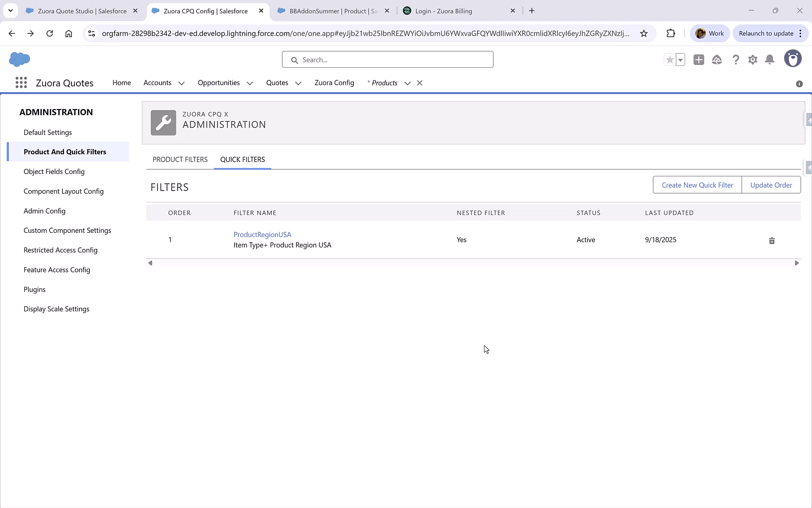812x508 pixels.
Task: Open the Administration wrench icon banner
Action: pyautogui.click(x=163, y=122)
